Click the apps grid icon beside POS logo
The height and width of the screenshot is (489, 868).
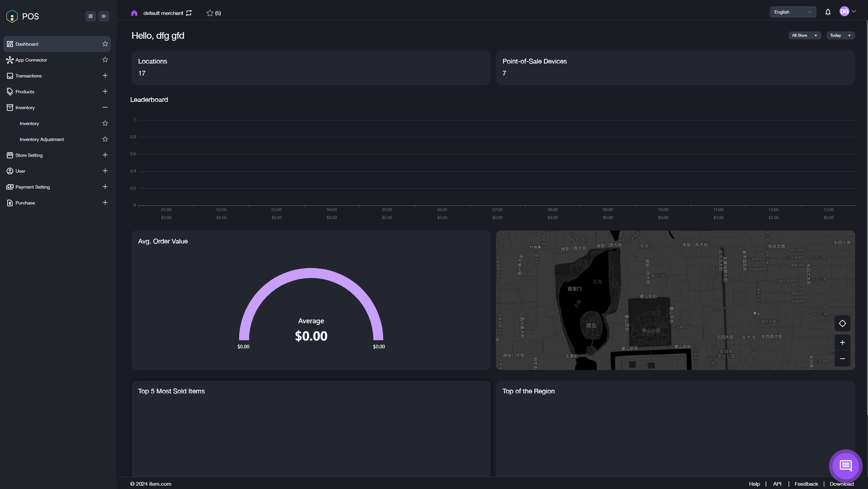(x=90, y=16)
